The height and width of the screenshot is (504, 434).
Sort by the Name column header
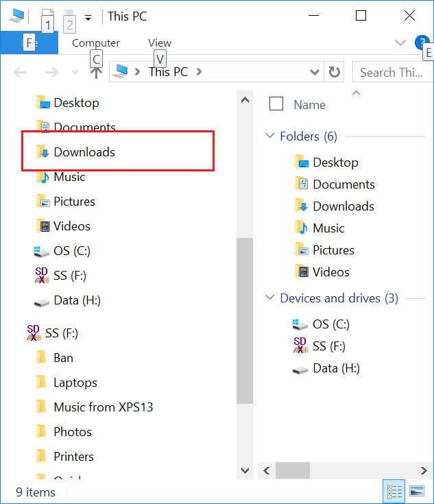click(x=310, y=105)
